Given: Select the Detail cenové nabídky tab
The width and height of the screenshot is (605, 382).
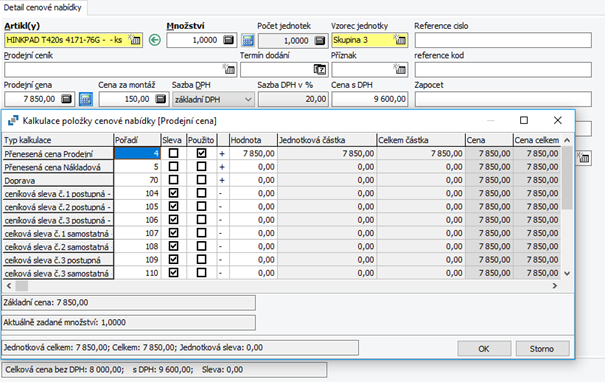Looking at the screenshot, I should click(43, 7).
